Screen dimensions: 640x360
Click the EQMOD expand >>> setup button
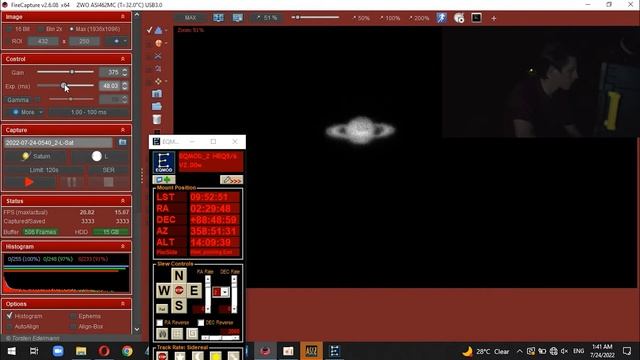point(231,180)
